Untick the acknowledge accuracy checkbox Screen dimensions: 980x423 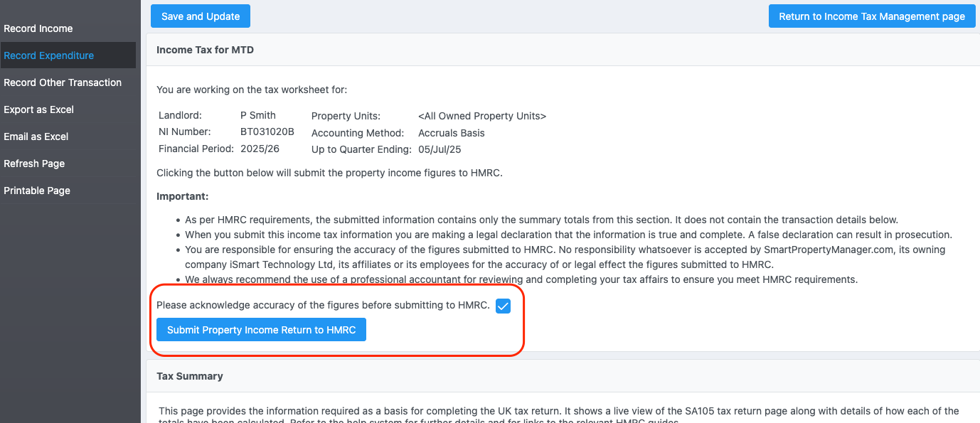pos(503,306)
